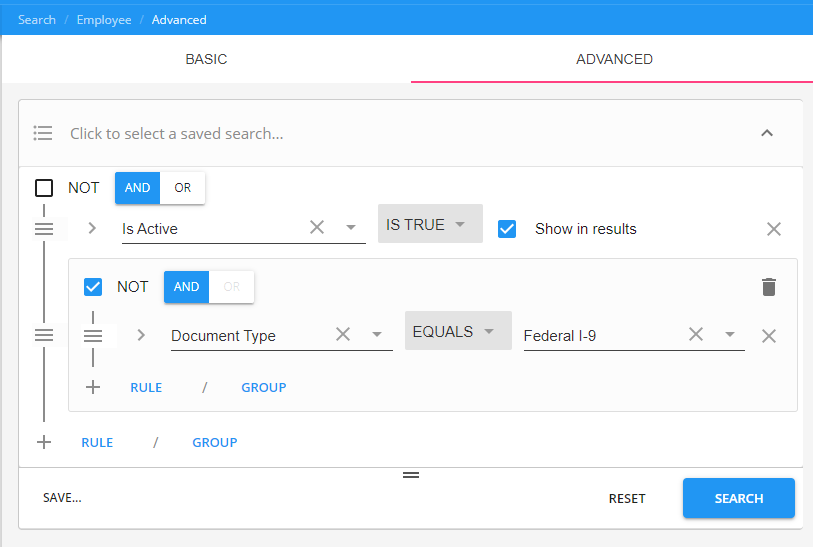Uncheck the nested group NOT checkbox
Image resolution: width=813 pixels, height=547 pixels.
(x=93, y=287)
